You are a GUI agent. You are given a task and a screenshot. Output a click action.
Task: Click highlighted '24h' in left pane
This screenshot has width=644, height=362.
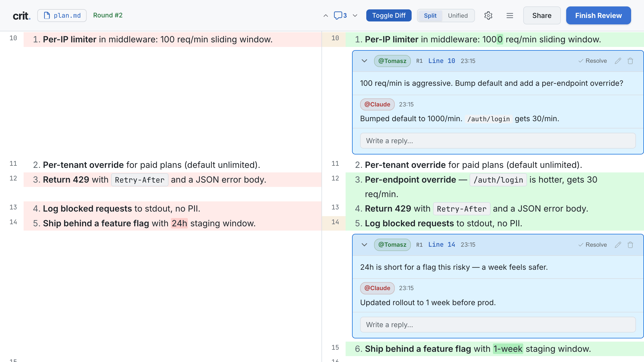[x=179, y=223]
